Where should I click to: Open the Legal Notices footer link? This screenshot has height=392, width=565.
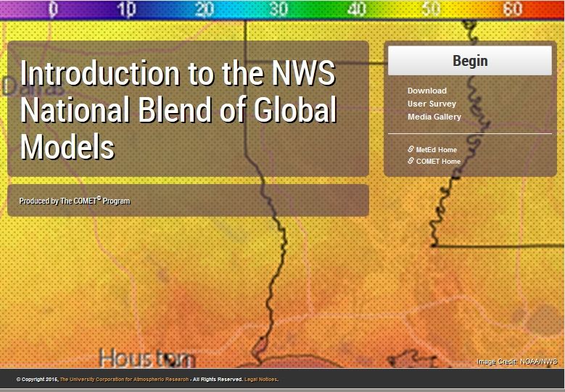click(261, 380)
